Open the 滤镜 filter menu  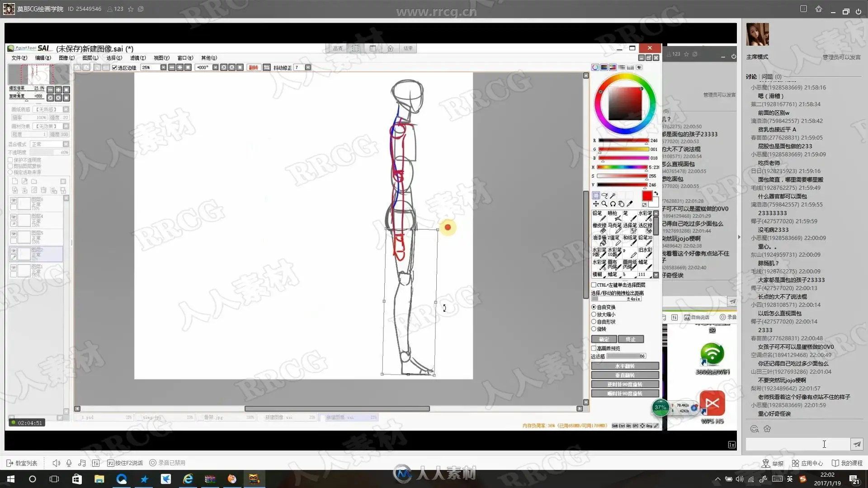[x=137, y=58]
